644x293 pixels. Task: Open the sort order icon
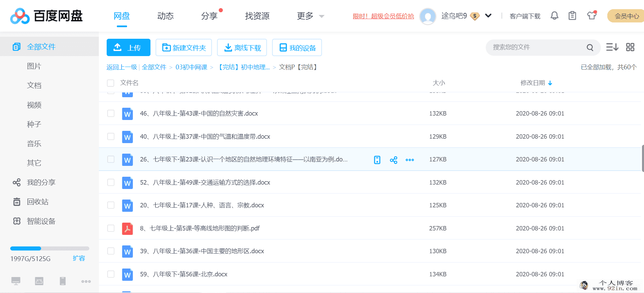coord(612,47)
